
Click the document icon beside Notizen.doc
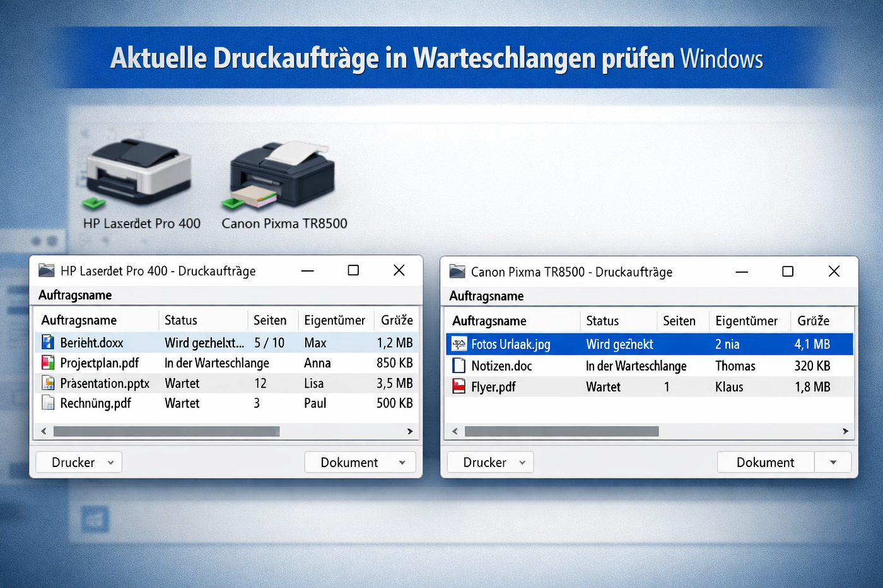pyautogui.click(x=459, y=366)
